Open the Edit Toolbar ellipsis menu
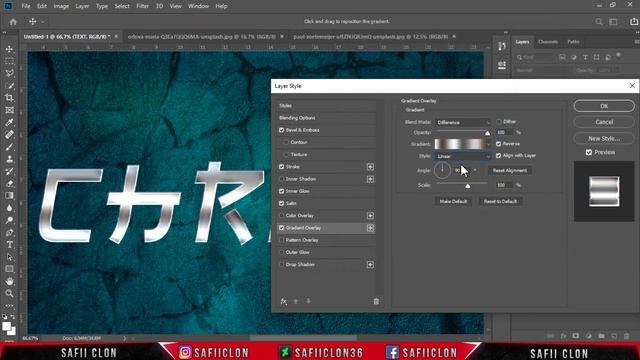640x360 pixels. point(9,305)
